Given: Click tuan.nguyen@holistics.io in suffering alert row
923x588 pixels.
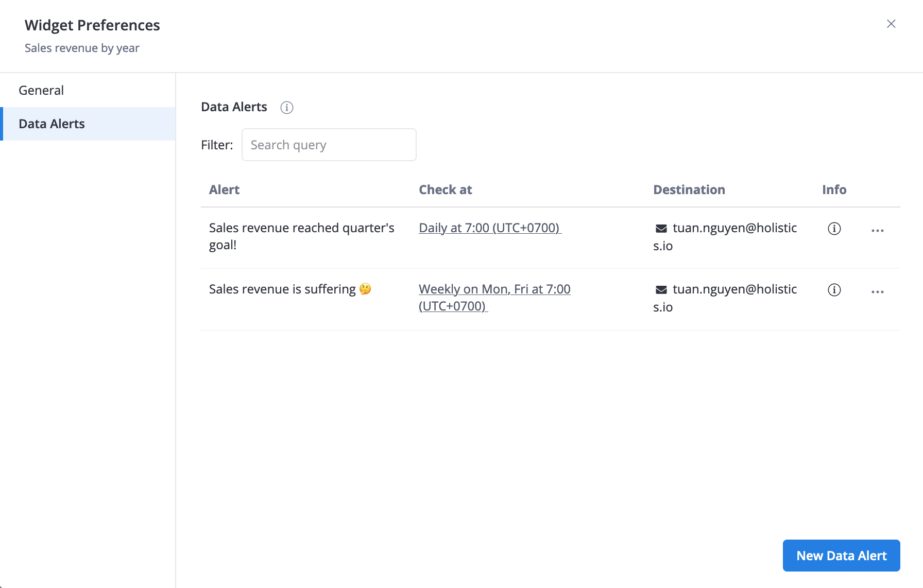Looking at the screenshot, I should point(725,298).
